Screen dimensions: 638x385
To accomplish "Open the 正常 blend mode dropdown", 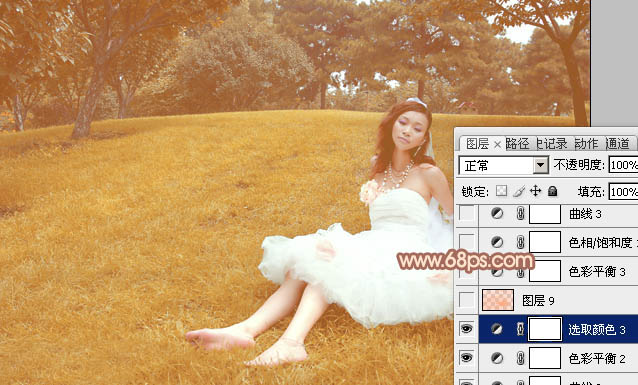I will point(541,165).
